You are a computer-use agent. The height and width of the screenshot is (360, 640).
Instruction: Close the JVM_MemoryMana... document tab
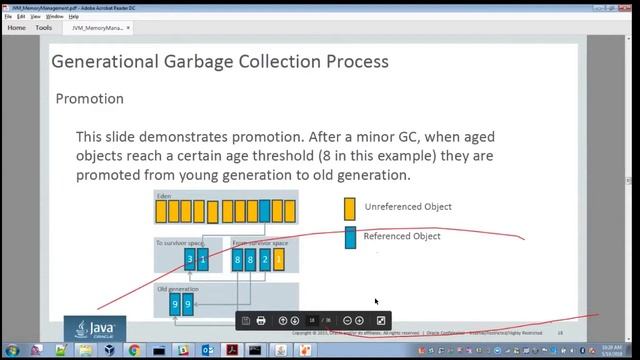(x=128, y=28)
